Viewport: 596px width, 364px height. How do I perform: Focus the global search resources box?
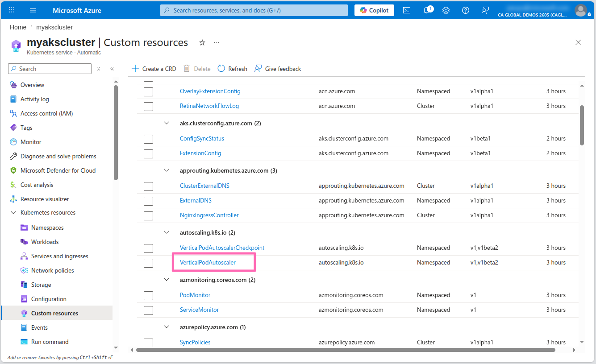point(254,10)
